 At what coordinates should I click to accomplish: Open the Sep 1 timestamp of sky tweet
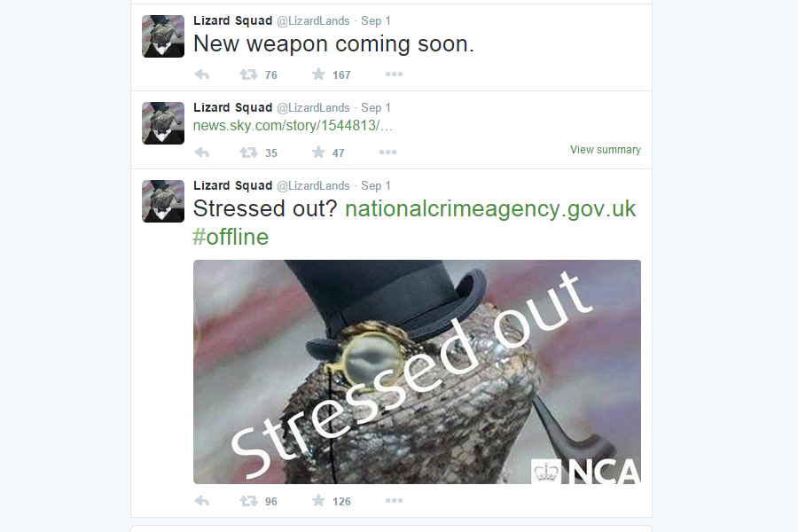point(376,108)
